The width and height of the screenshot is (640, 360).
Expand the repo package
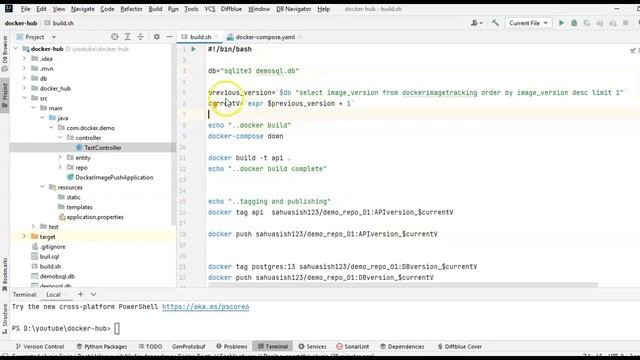point(60,167)
